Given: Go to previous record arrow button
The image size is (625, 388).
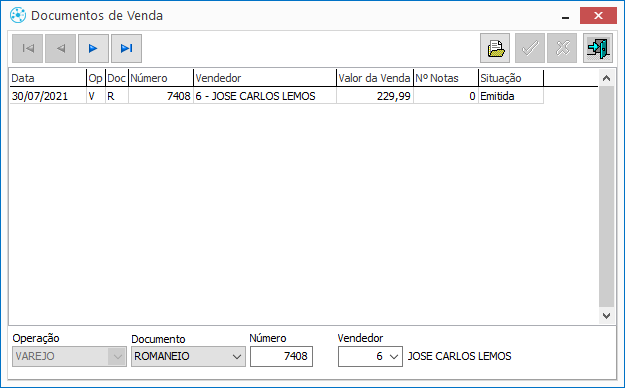Looking at the screenshot, I should tap(60, 49).
